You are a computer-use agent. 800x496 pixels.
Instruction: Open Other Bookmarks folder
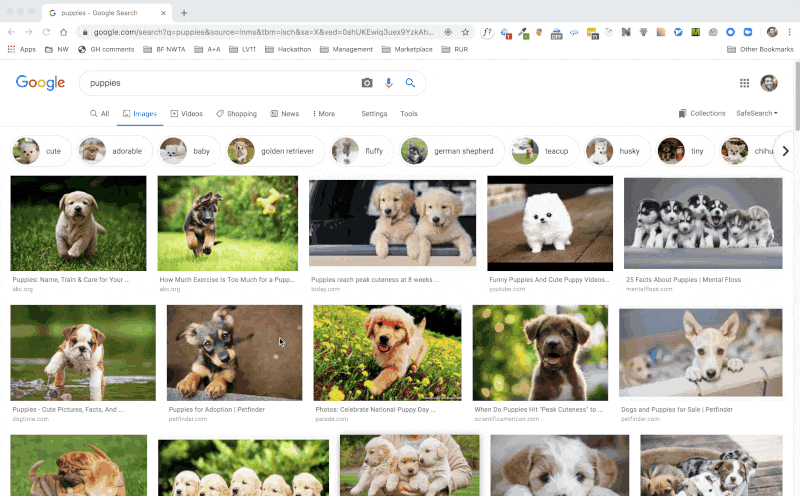(760, 49)
